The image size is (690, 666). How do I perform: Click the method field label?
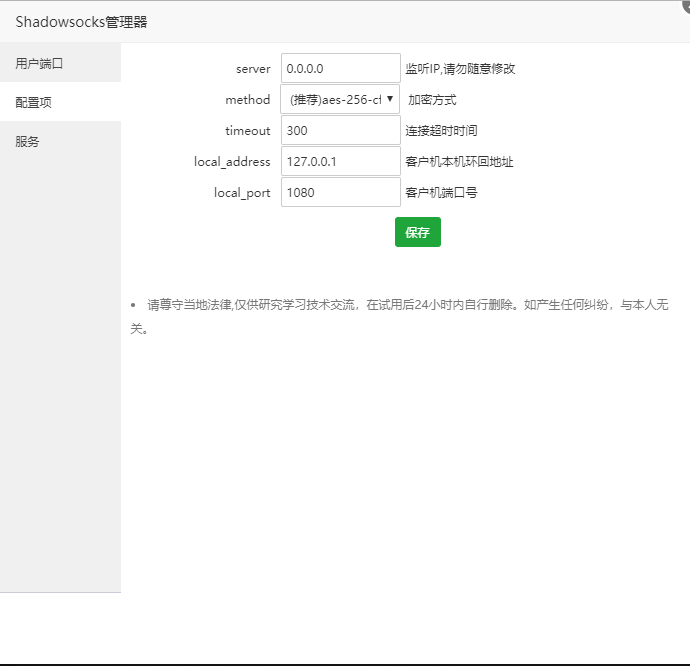(x=248, y=100)
